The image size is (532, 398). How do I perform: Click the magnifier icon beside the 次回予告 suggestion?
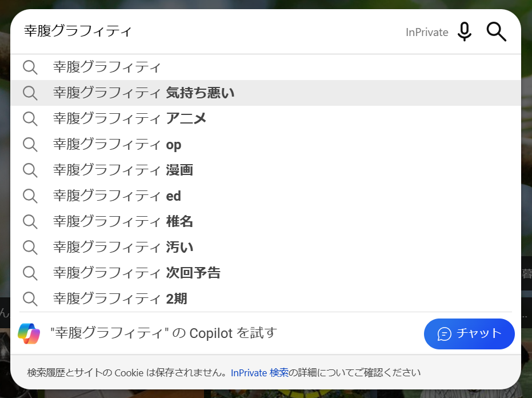30,273
